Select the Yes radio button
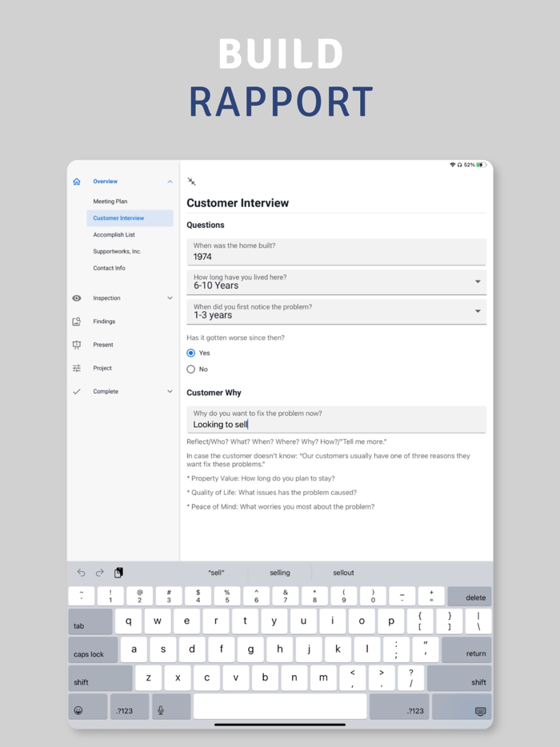 pyautogui.click(x=191, y=353)
